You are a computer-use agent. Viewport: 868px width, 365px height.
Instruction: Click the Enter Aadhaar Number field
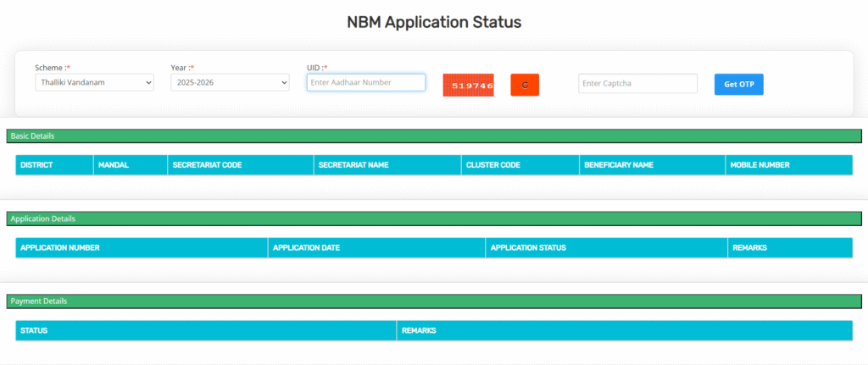point(366,82)
